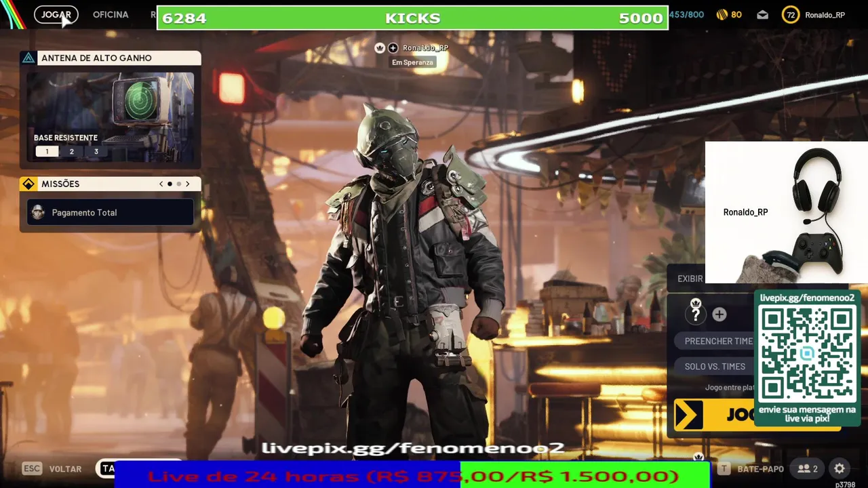The width and height of the screenshot is (868, 488).
Task: Click the green KICKS progress bar
Action: click(412, 18)
